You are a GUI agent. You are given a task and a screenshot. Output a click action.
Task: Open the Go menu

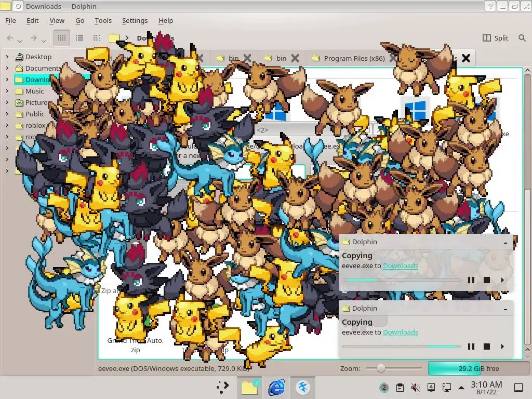point(79,20)
